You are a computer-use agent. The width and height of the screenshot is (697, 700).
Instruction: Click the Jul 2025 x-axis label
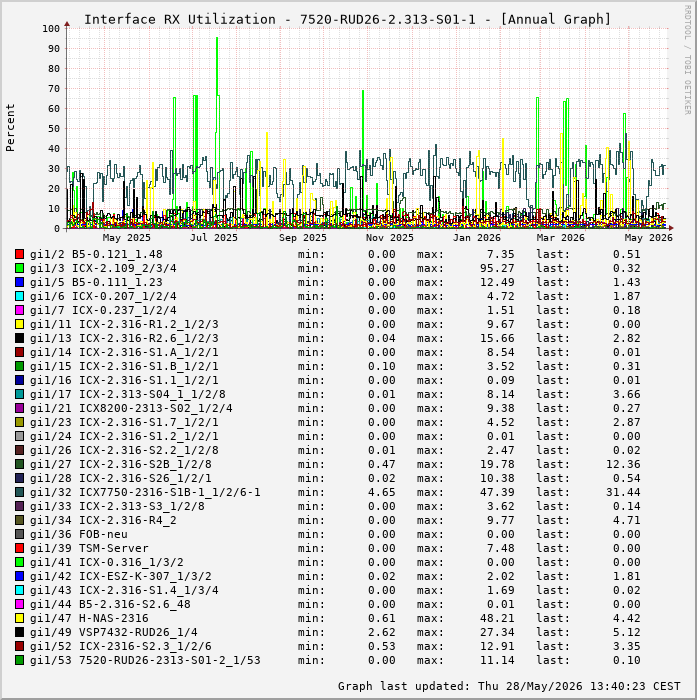[214, 238]
